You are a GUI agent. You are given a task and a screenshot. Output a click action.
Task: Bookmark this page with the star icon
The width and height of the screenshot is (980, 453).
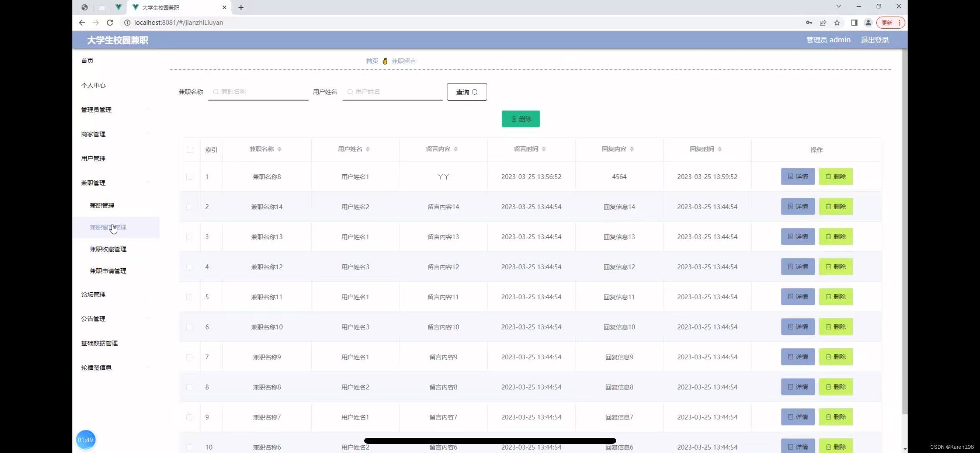tap(837, 22)
